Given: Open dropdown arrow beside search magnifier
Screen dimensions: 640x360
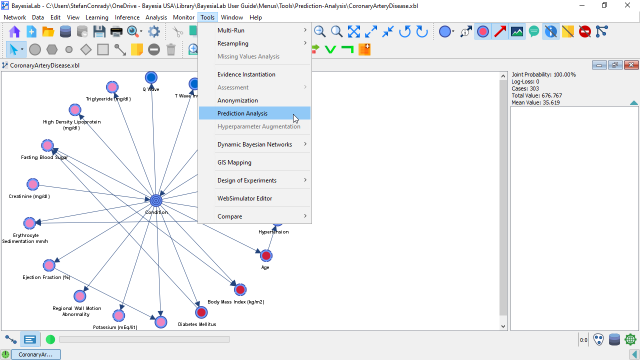Looking at the screenshot, I should tap(141, 31).
